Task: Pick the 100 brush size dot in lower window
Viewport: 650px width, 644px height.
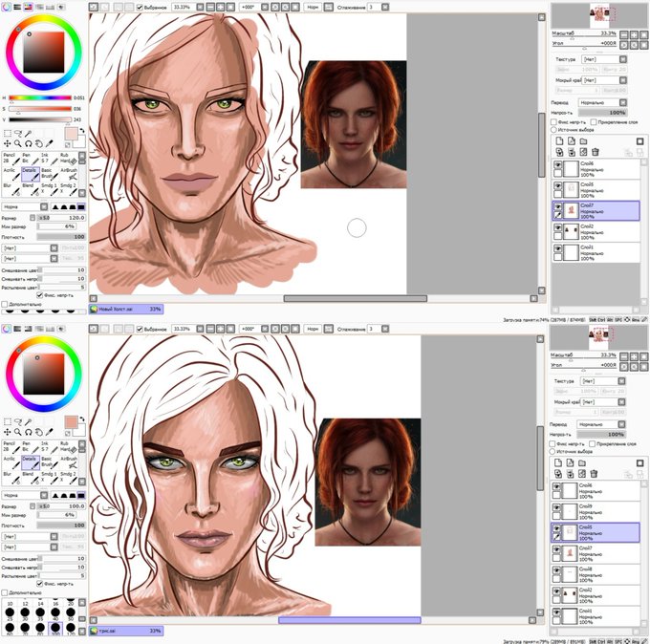Action: pos(55,628)
